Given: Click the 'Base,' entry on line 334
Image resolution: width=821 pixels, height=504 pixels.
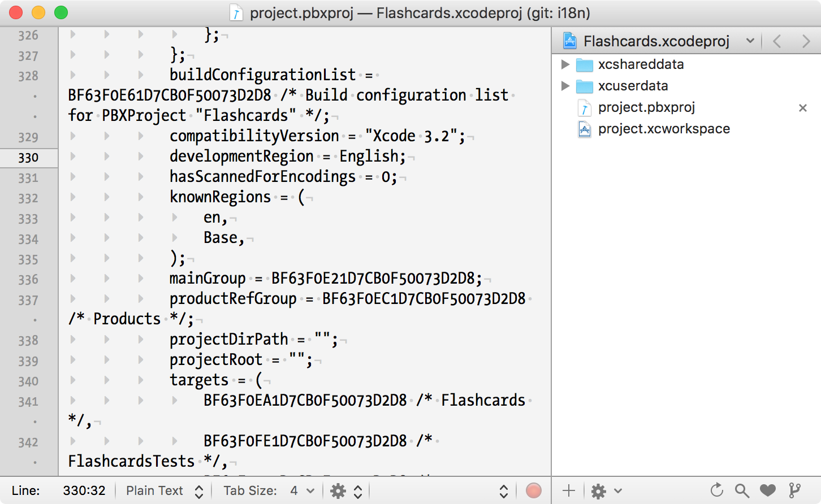Looking at the screenshot, I should (x=224, y=238).
